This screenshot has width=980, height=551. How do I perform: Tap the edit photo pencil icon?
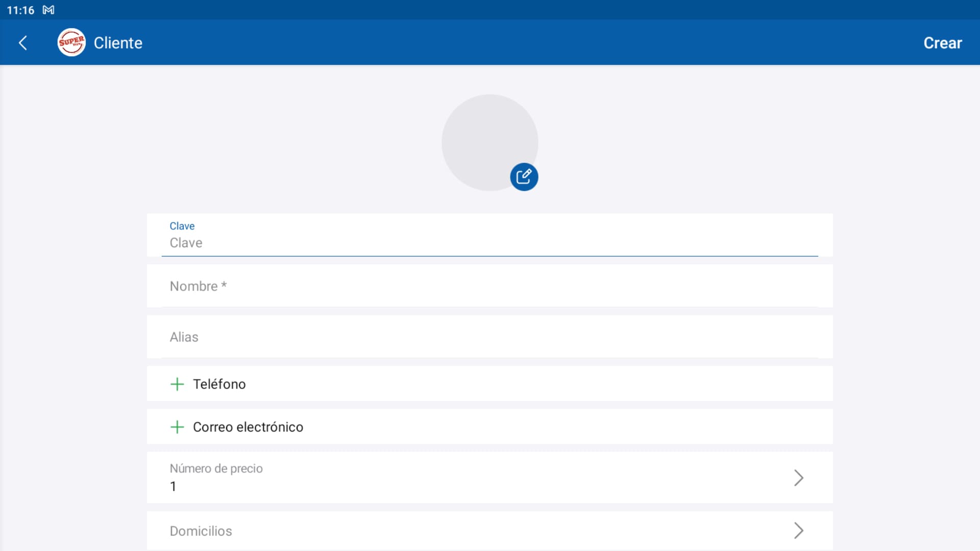tap(524, 177)
